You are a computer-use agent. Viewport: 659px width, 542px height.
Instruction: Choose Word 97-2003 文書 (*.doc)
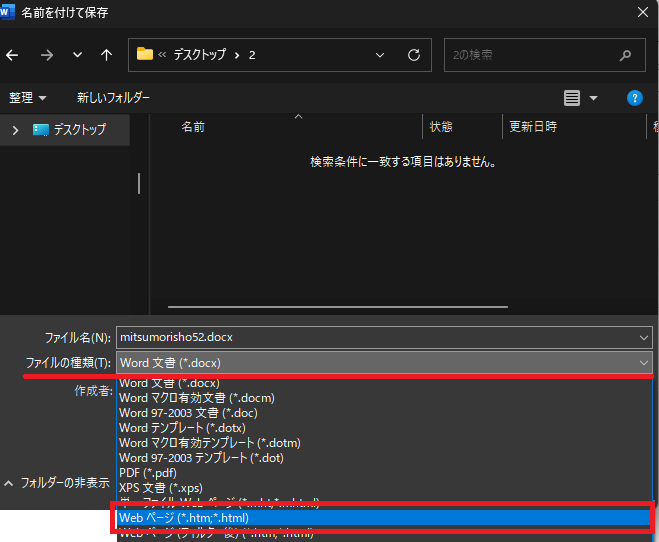(384, 413)
